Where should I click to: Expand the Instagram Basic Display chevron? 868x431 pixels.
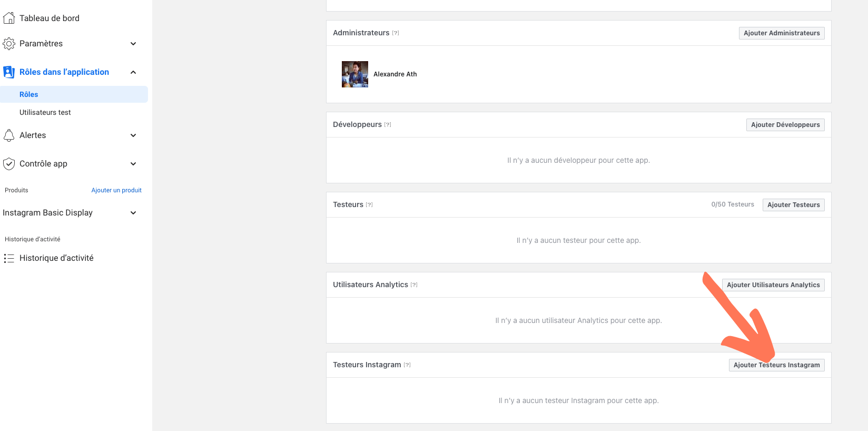[x=133, y=213]
